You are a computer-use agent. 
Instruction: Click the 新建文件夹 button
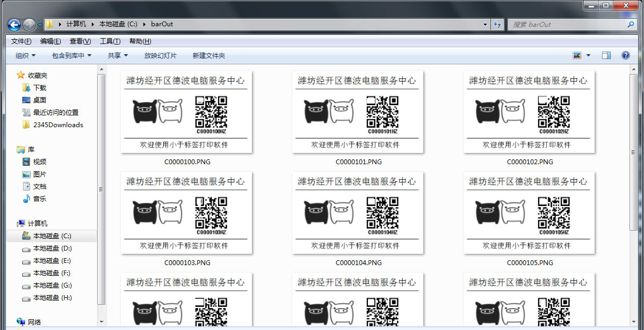pyautogui.click(x=208, y=55)
